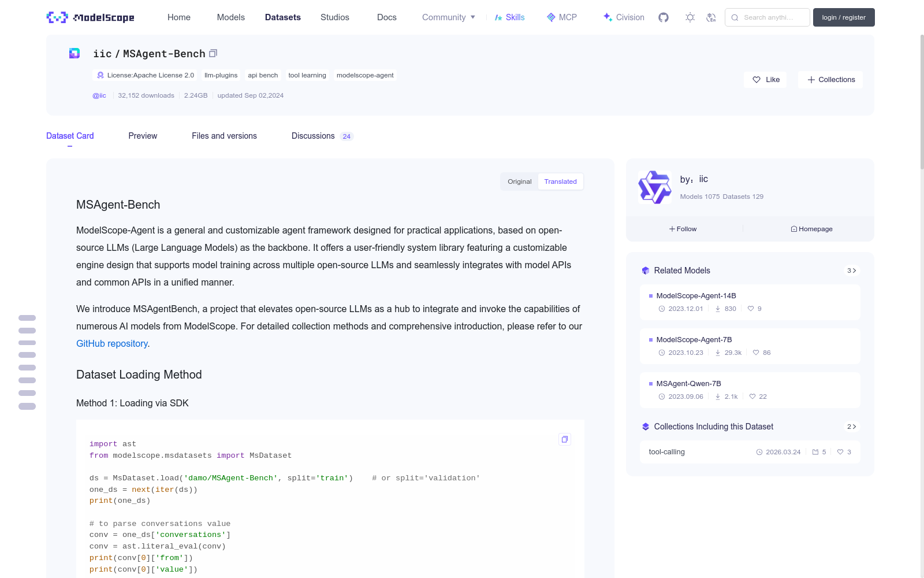This screenshot has height=578, width=924.
Task: Expand the Community dropdown menu
Action: (449, 17)
